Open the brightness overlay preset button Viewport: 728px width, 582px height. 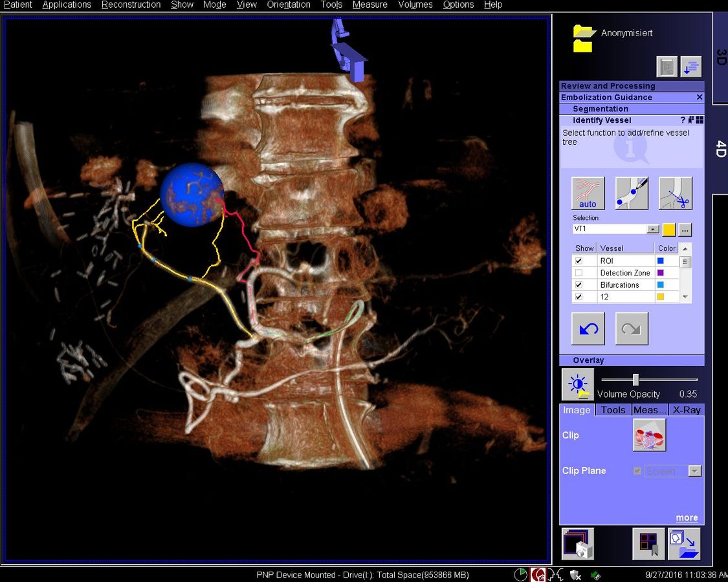(x=578, y=384)
